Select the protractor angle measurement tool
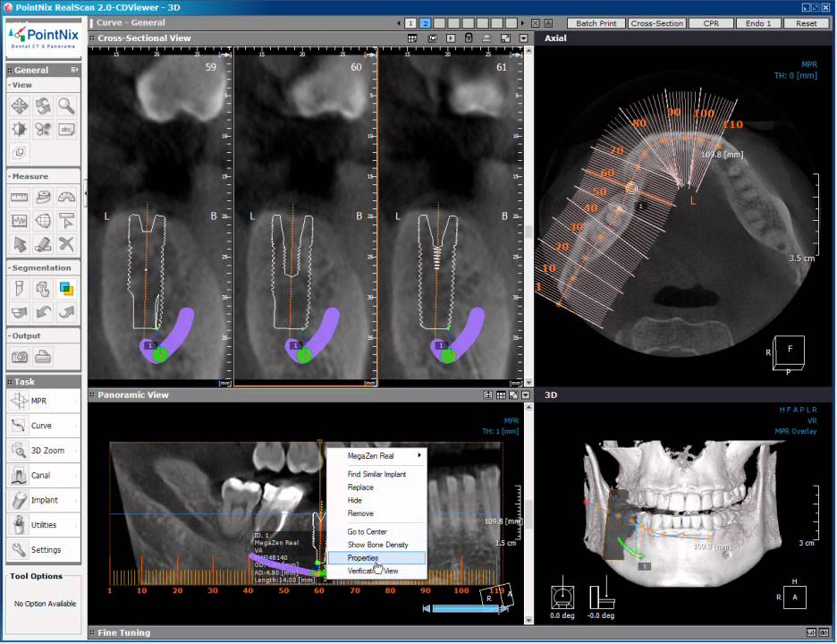Screen dimensions: 837x644 pos(67,197)
